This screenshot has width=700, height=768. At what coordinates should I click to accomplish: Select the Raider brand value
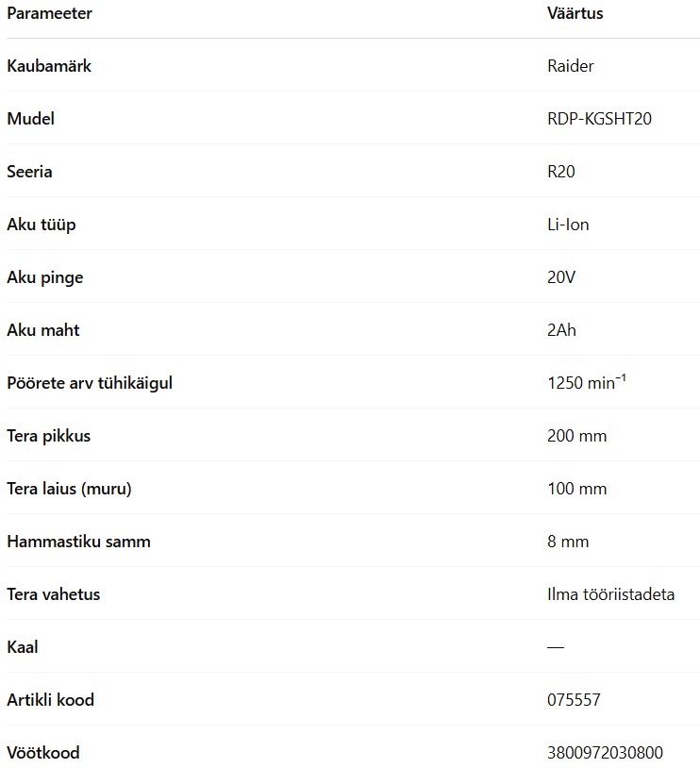570,66
